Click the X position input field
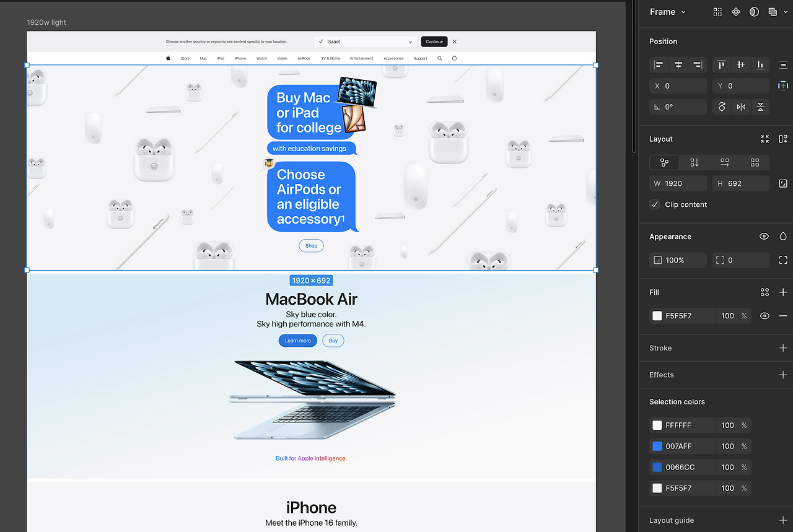This screenshot has width=793, height=532. click(x=678, y=86)
